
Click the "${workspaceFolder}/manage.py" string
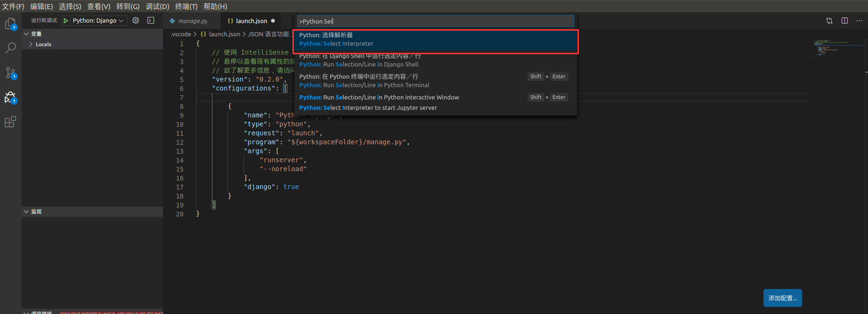click(x=347, y=142)
